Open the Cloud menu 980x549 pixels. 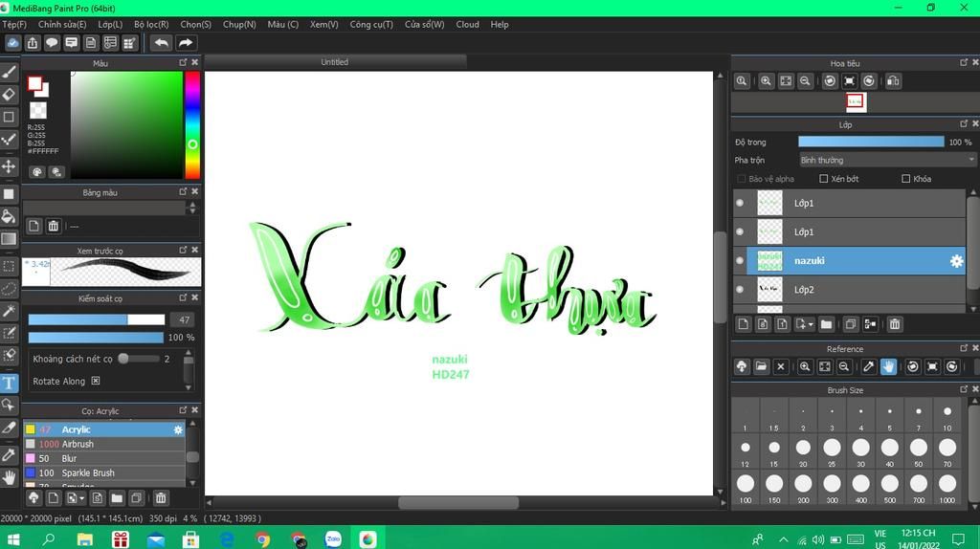pos(467,24)
